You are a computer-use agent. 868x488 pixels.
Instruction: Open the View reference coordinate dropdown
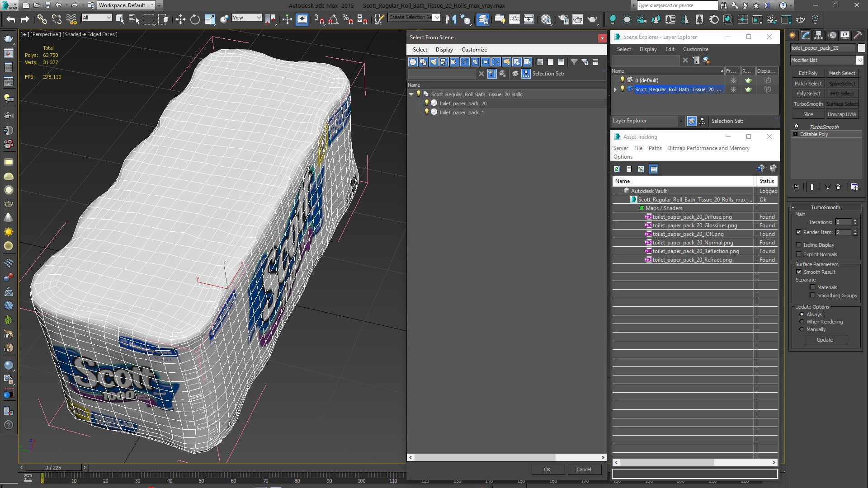tap(247, 18)
